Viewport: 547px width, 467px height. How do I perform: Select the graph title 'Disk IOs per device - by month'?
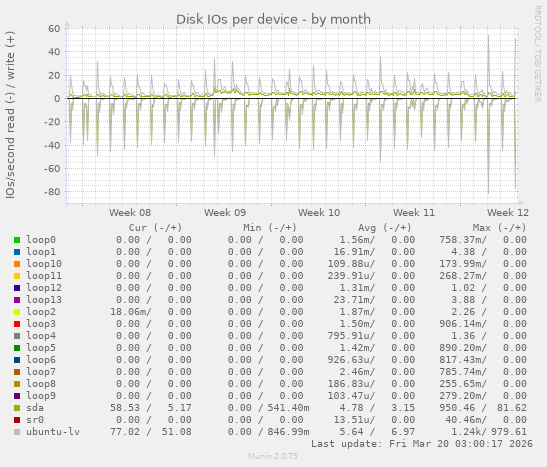coord(273,20)
